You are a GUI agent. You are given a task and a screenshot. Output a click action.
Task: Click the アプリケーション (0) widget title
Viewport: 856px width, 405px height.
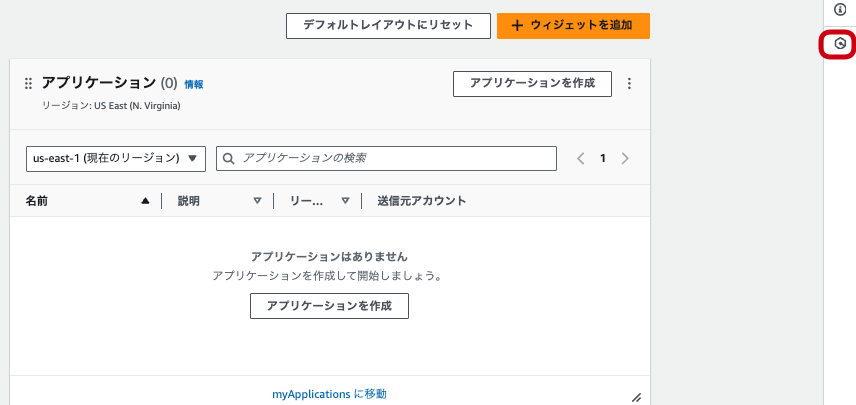(110, 84)
